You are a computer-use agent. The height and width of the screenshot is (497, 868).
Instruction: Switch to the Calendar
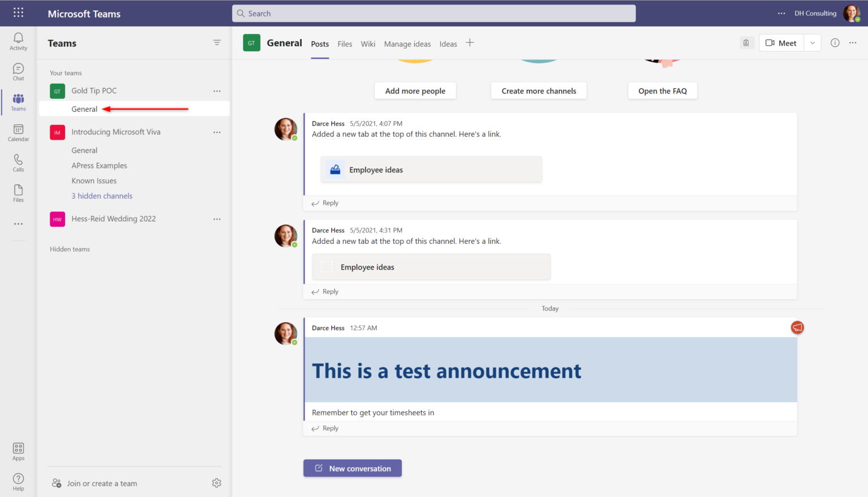click(x=18, y=132)
